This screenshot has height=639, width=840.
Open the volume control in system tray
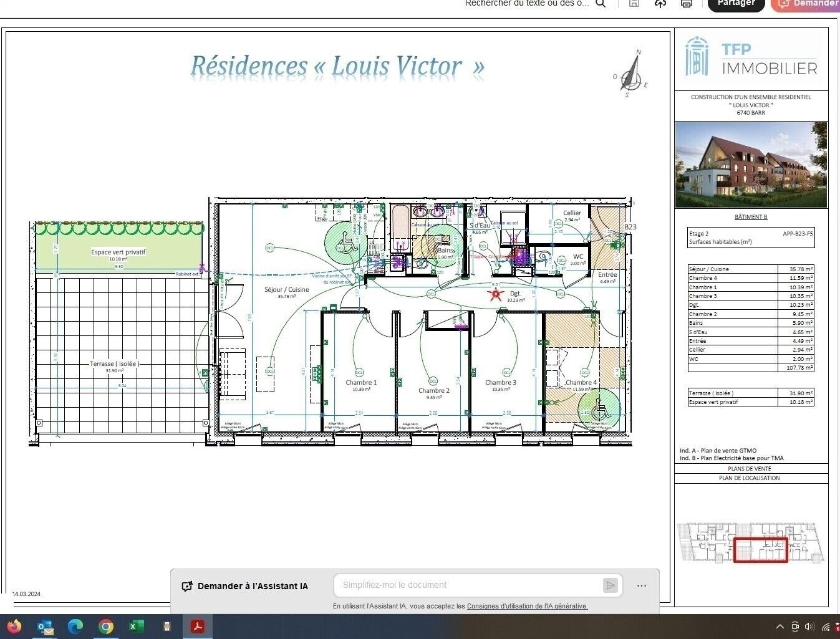809,627
